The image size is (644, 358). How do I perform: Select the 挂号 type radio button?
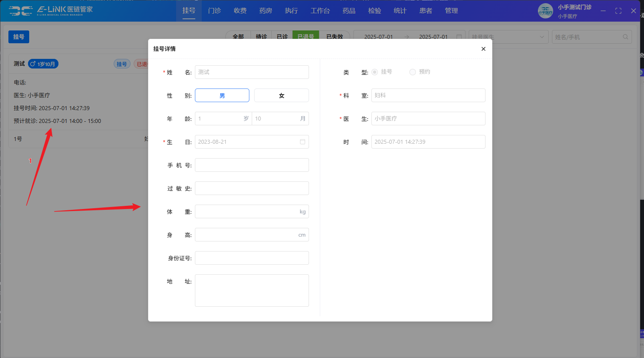[375, 72]
